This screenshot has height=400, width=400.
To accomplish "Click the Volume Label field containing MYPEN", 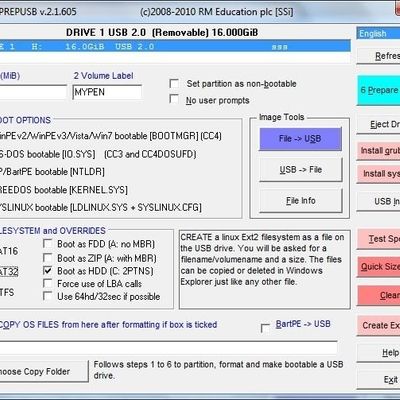I will click(107, 92).
